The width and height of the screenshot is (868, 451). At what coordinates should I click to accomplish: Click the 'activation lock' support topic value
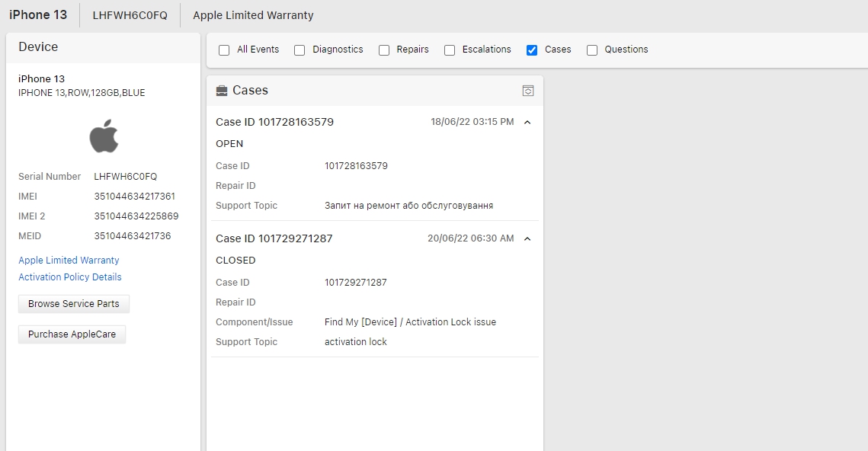pyautogui.click(x=355, y=342)
